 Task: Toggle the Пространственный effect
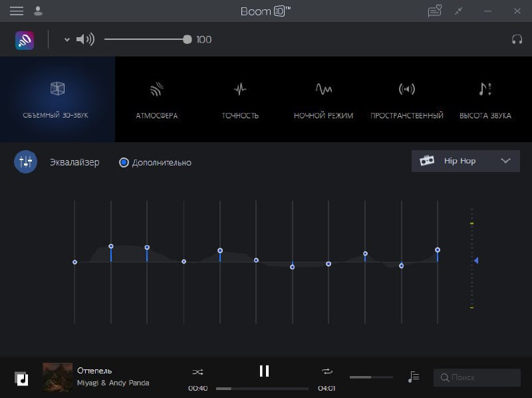point(407,99)
